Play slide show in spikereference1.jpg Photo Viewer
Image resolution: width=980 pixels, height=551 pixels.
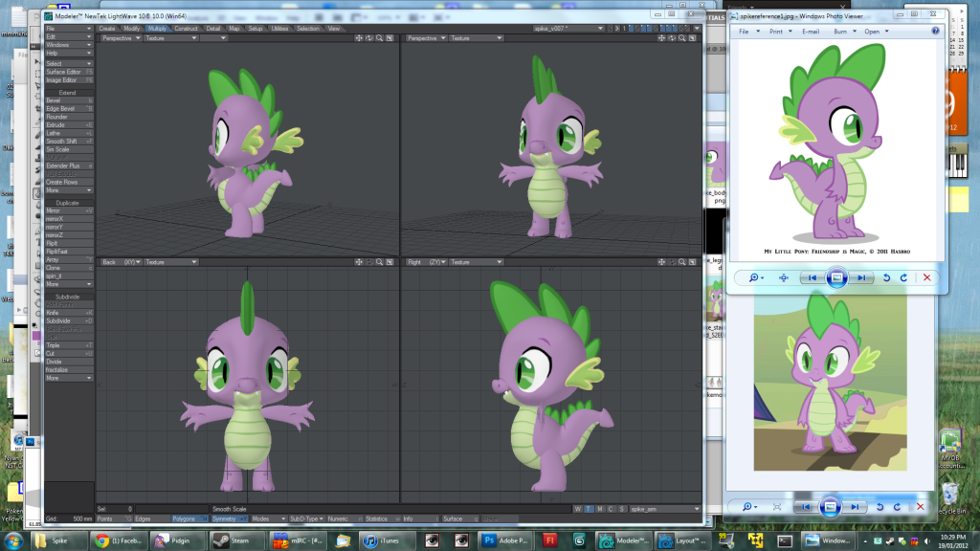[x=836, y=278]
